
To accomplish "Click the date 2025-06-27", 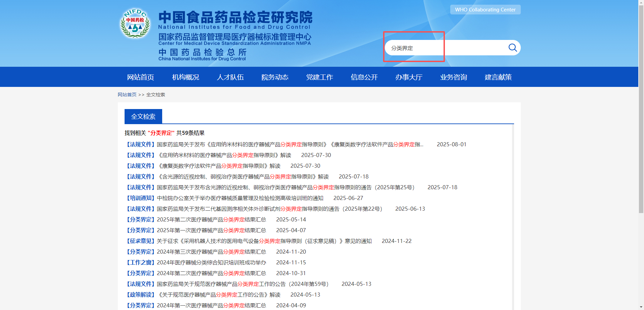I will pyautogui.click(x=348, y=198).
